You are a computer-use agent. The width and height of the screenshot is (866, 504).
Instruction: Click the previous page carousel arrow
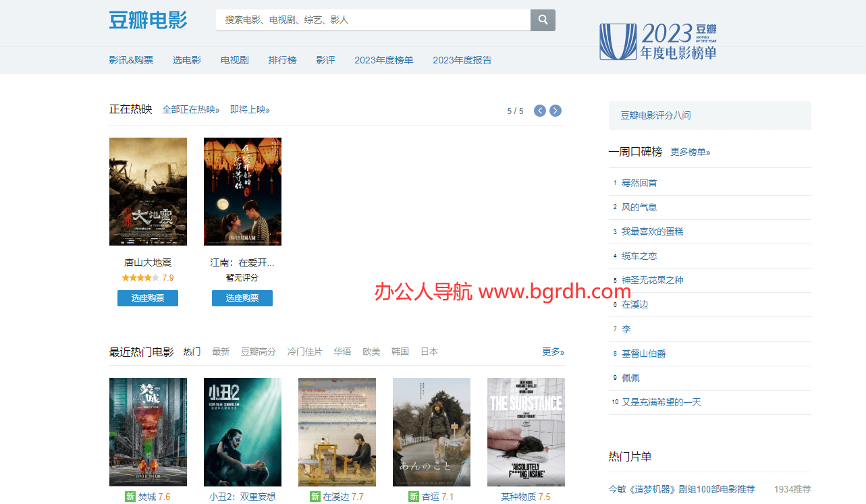tap(540, 111)
